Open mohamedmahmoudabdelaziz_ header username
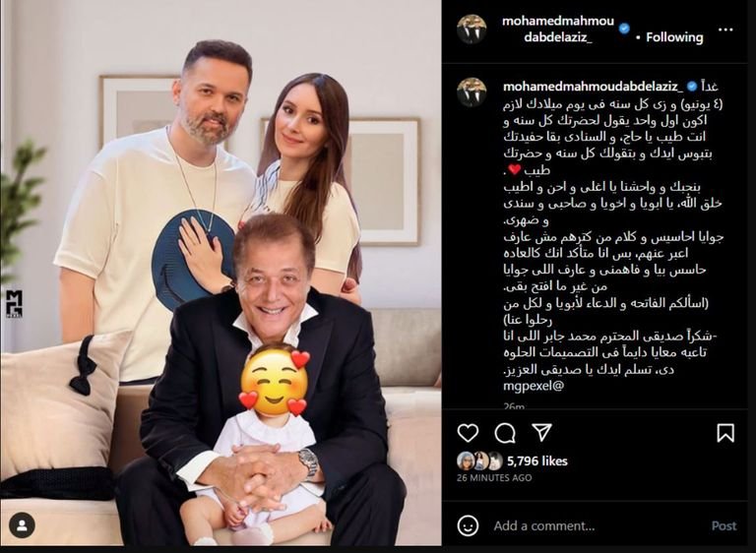The width and height of the screenshot is (756, 553). 558,29
